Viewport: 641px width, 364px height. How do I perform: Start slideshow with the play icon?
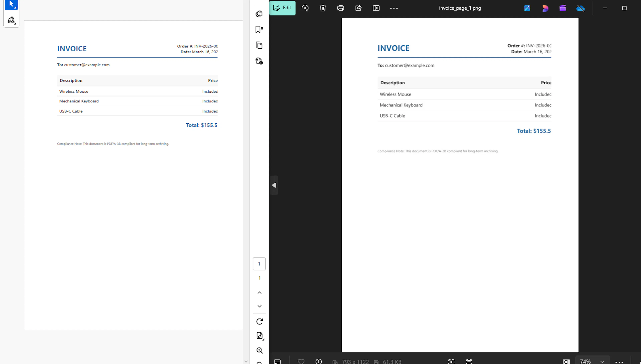pyautogui.click(x=376, y=8)
